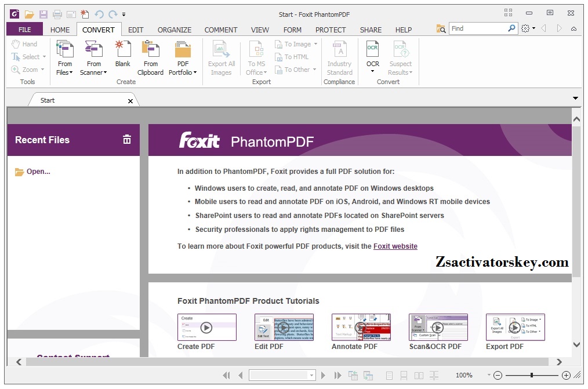
Task: Play the Annotate PDF tutorial
Action: point(361,328)
